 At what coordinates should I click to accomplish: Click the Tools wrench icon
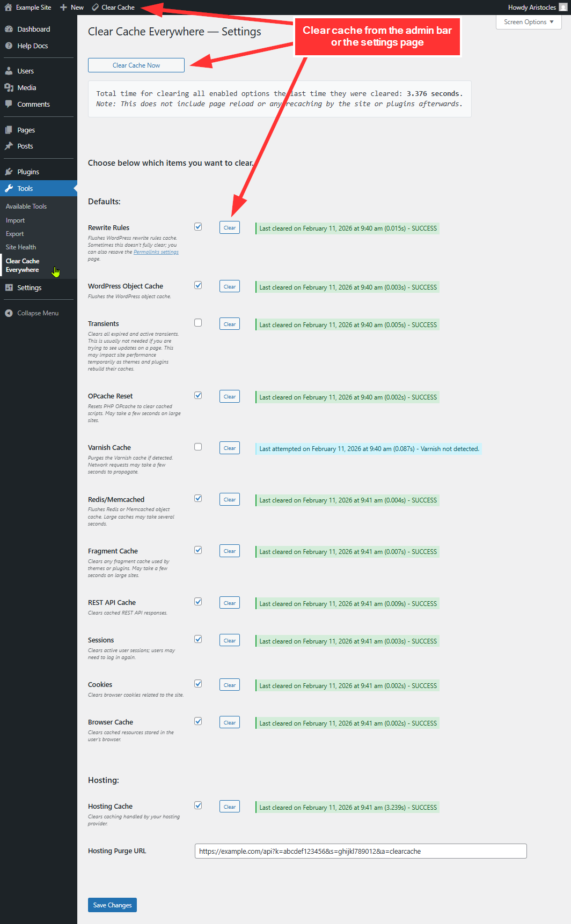(9, 188)
